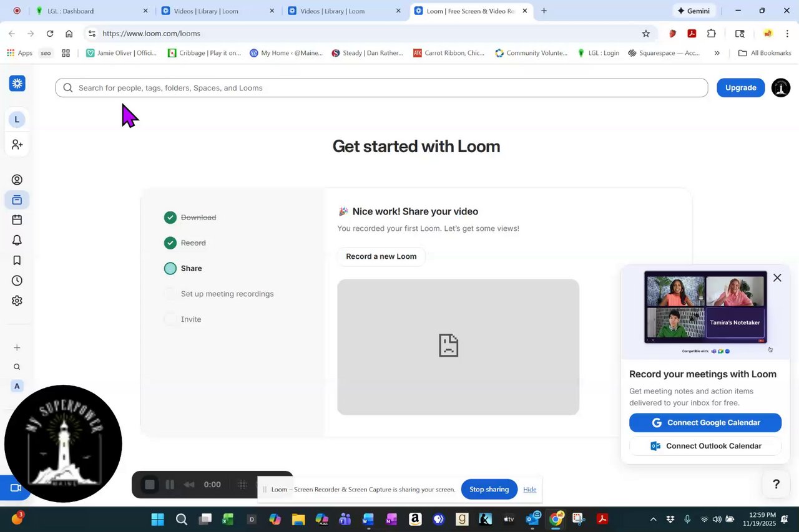Image resolution: width=799 pixels, height=532 pixels.
Task: Open the Apps shortcut in bookmarks bar
Action: 19,53
